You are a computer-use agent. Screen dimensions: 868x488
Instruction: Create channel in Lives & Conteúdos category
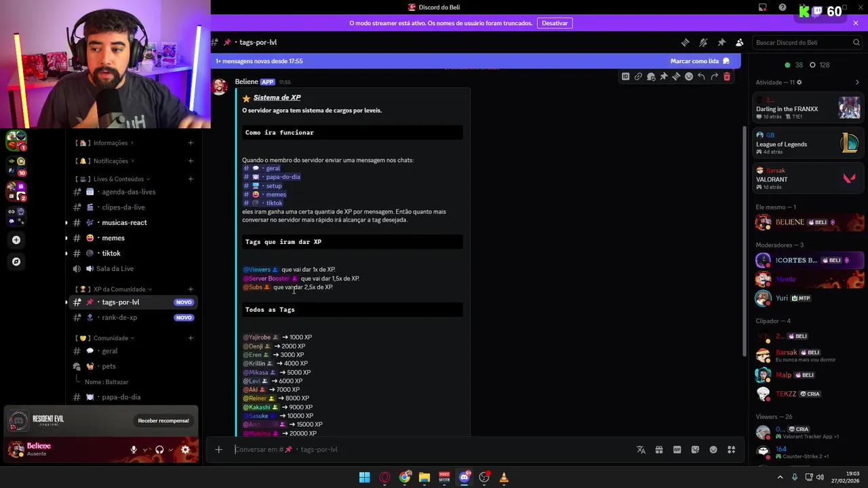click(x=191, y=179)
